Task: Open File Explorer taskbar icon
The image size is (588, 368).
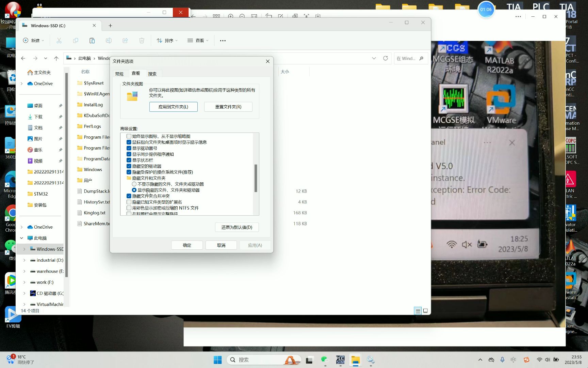Action: point(356,360)
